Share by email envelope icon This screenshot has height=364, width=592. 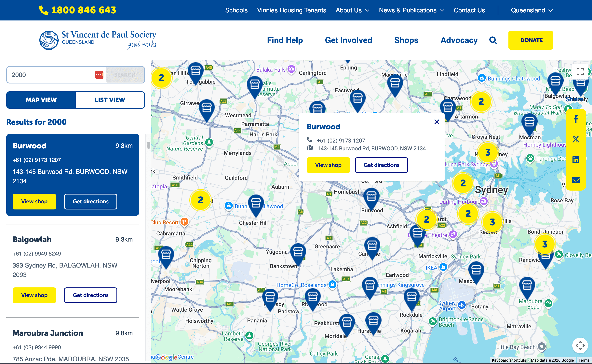point(576,180)
